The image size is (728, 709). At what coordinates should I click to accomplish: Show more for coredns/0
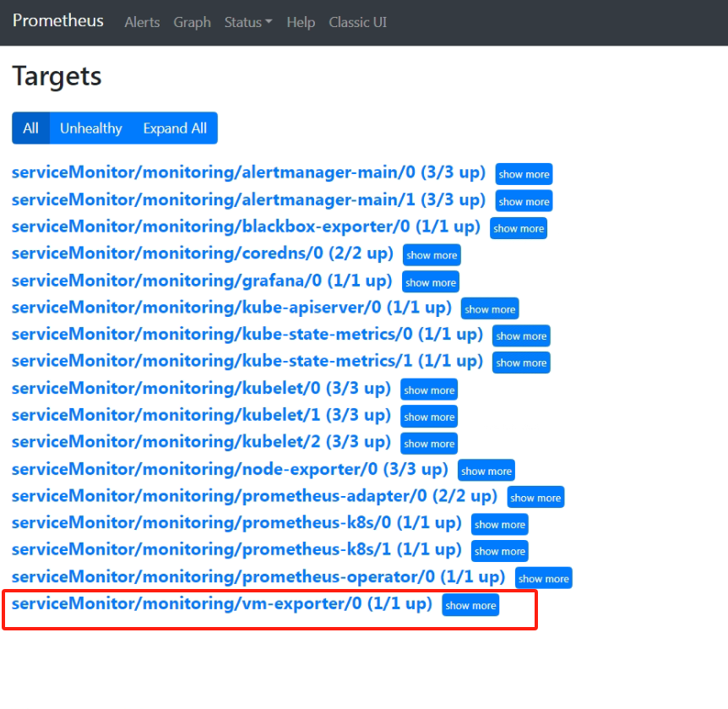(x=432, y=255)
